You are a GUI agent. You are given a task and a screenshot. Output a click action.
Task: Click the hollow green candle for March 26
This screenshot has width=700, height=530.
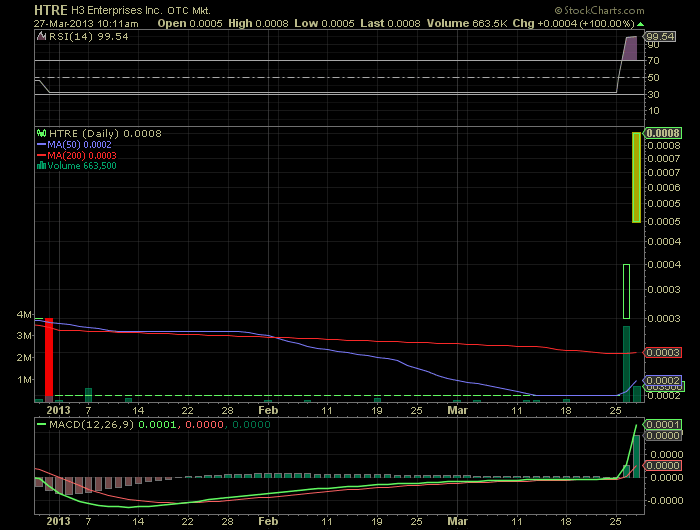pyautogui.click(x=626, y=292)
